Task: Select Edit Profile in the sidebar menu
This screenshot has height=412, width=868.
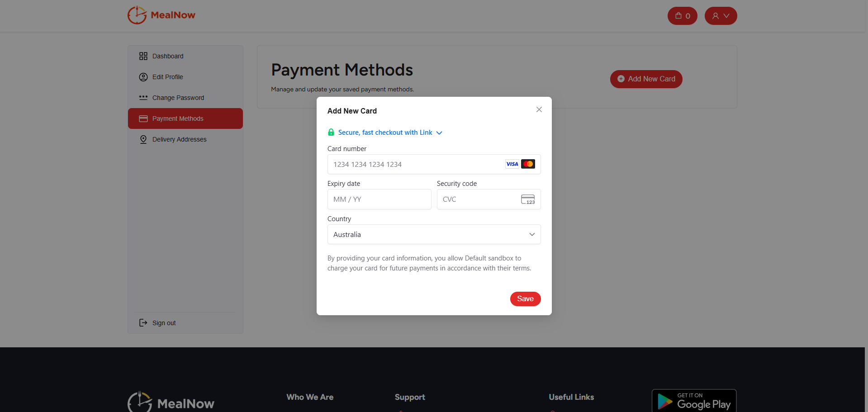Action: click(x=167, y=77)
